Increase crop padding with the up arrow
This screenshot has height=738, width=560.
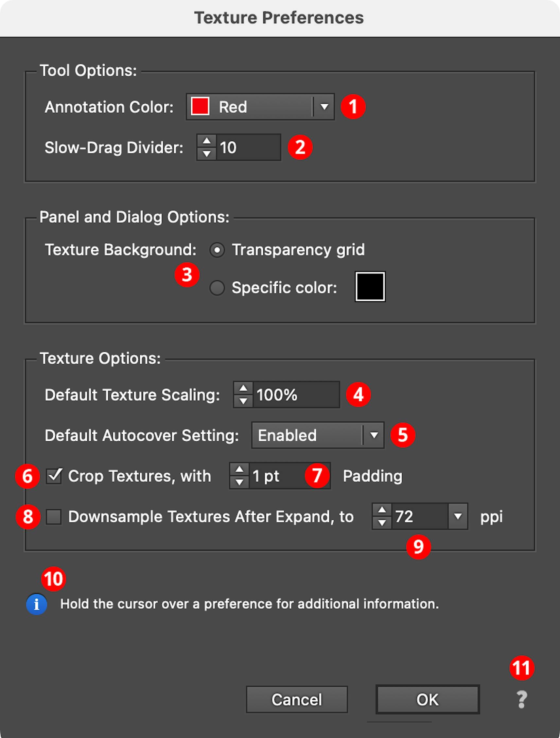tap(239, 469)
